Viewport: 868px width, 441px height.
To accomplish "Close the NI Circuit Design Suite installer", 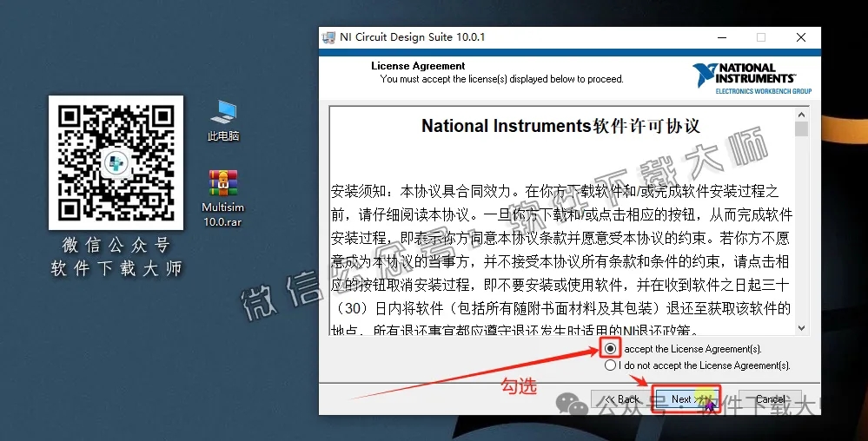I will (x=800, y=37).
